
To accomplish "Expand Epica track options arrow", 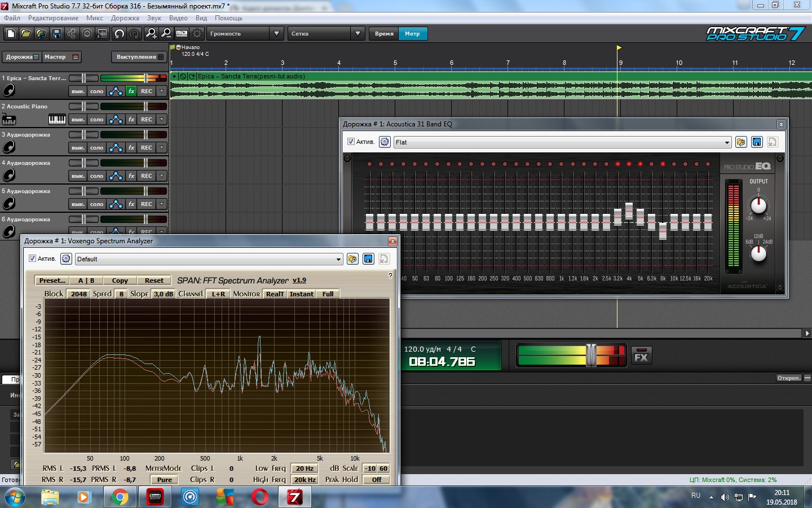I will 162,91.
